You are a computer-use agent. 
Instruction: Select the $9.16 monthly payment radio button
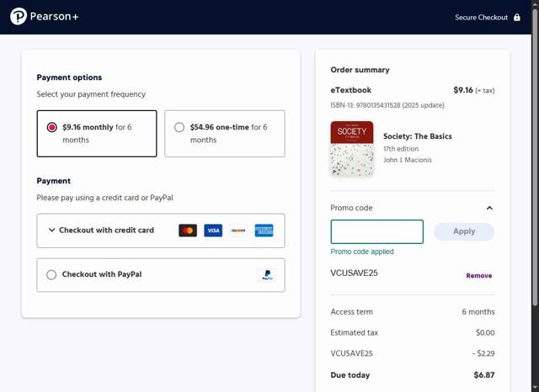pyautogui.click(x=52, y=127)
